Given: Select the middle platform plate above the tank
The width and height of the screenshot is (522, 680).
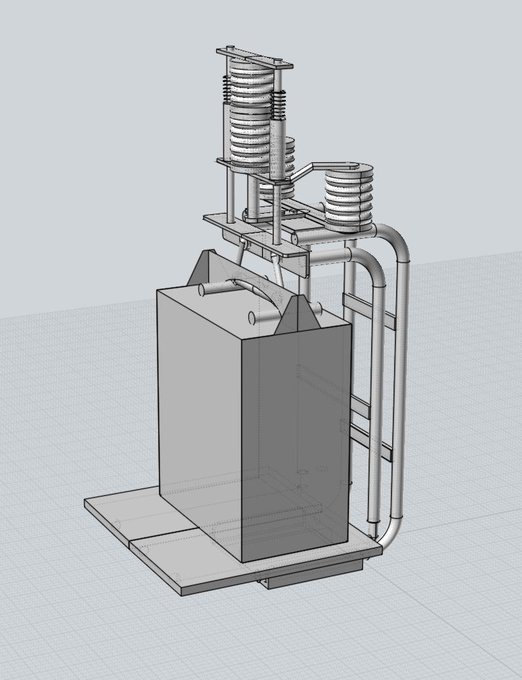Looking at the screenshot, I should pyautogui.click(x=256, y=235).
